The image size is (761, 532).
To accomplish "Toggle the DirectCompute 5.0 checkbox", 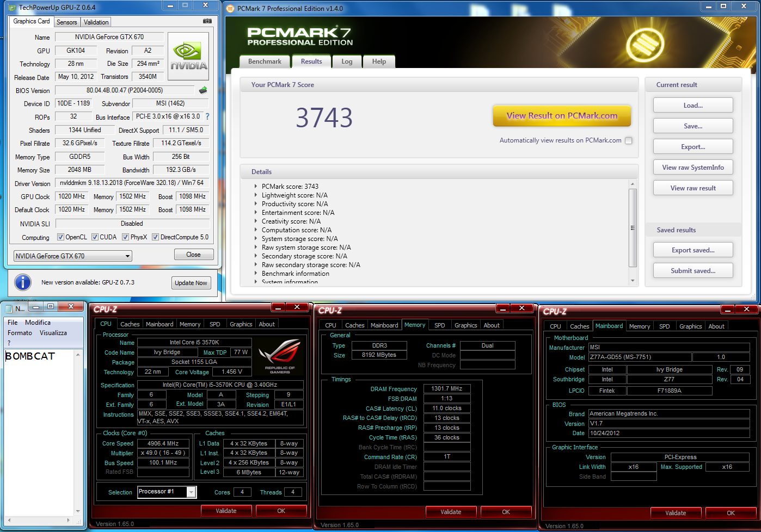I will coord(155,237).
